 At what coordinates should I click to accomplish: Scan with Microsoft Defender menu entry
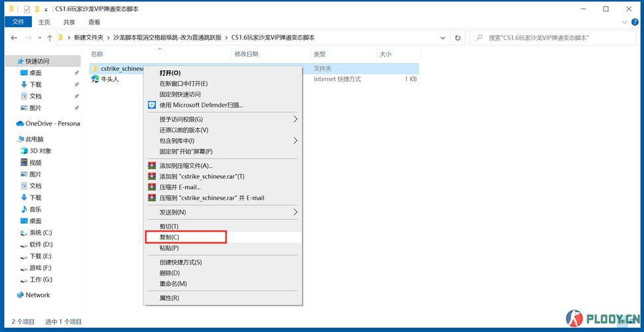pyautogui.click(x=223, y=105)
